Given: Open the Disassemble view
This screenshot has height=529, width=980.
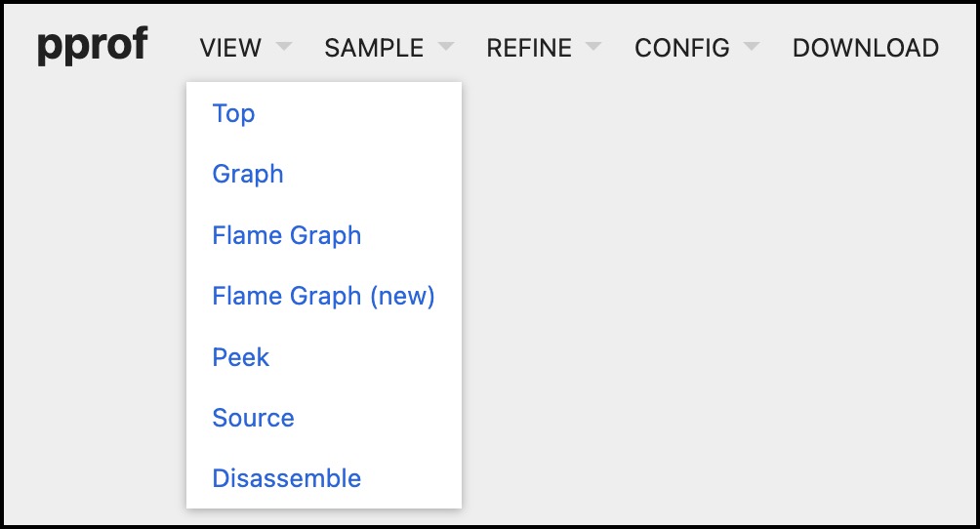Looking at the screenshot, I should coord(287,478).
